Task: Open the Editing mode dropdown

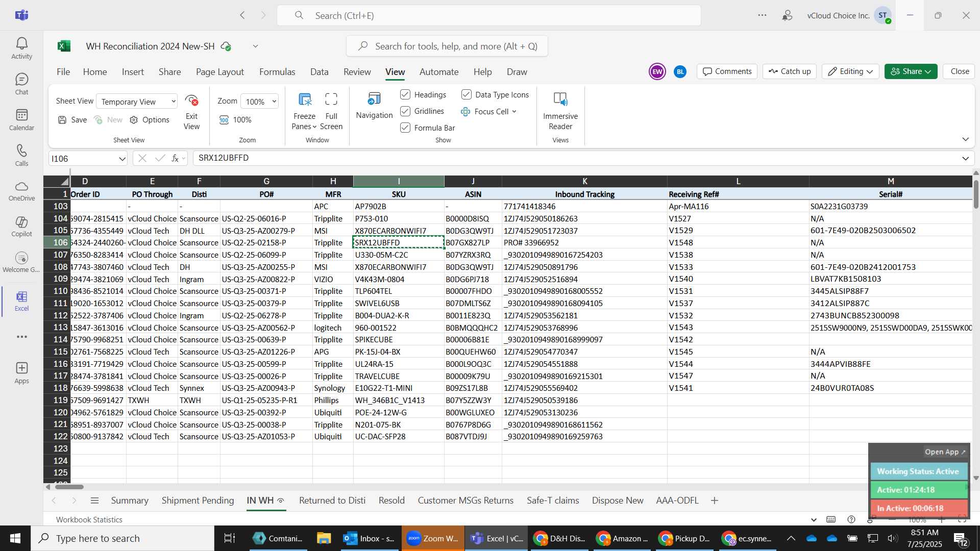Action: coord(850,71)
